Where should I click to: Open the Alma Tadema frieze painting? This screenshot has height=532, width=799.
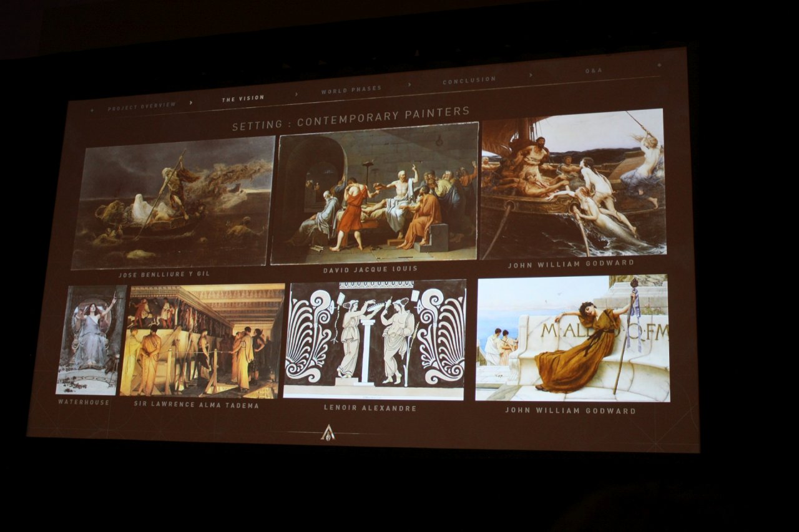202,341
